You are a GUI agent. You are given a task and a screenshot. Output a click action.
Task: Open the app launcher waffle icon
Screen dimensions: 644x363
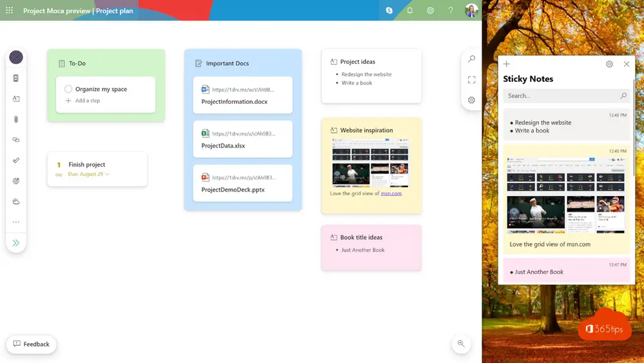tap(9, 11)
